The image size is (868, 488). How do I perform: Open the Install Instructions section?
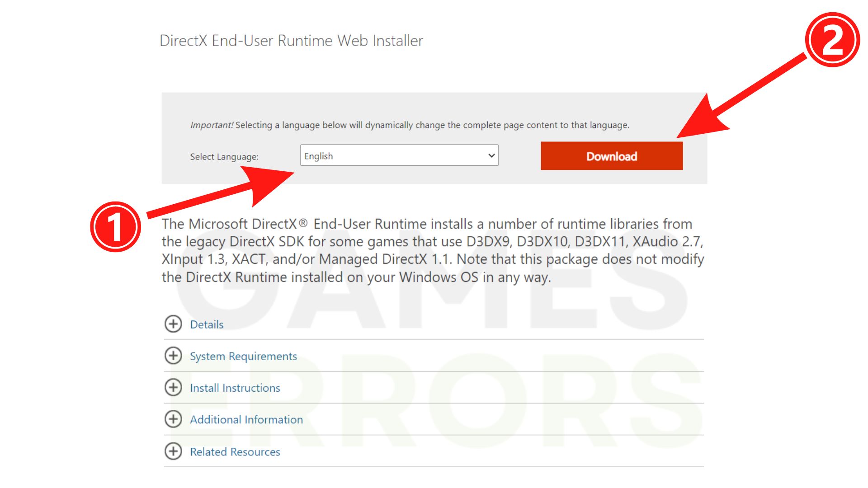coord(235,388)
